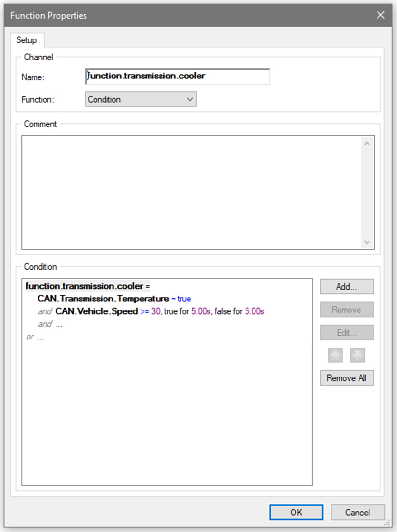Screen dimensions: 397x532
Task: Open the Function dropdown showing Condition
Action: (141, 99)
